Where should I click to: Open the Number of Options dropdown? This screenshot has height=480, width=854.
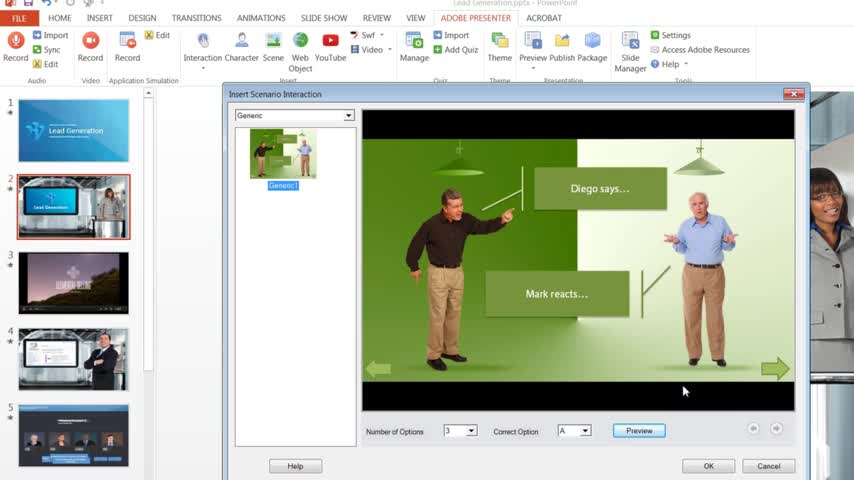(x=472, y=431)
